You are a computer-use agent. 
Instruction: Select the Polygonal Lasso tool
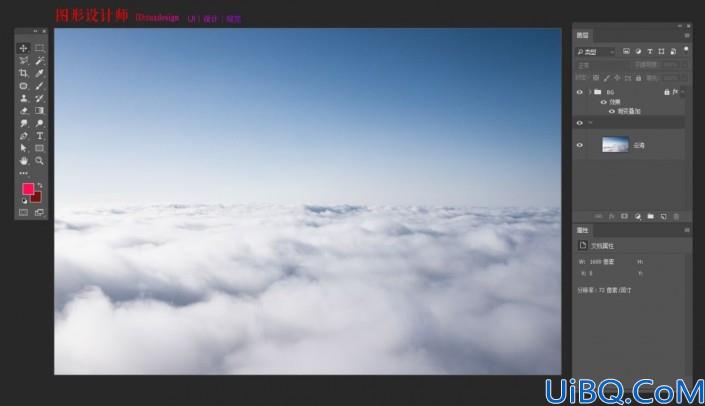(23, 61)
